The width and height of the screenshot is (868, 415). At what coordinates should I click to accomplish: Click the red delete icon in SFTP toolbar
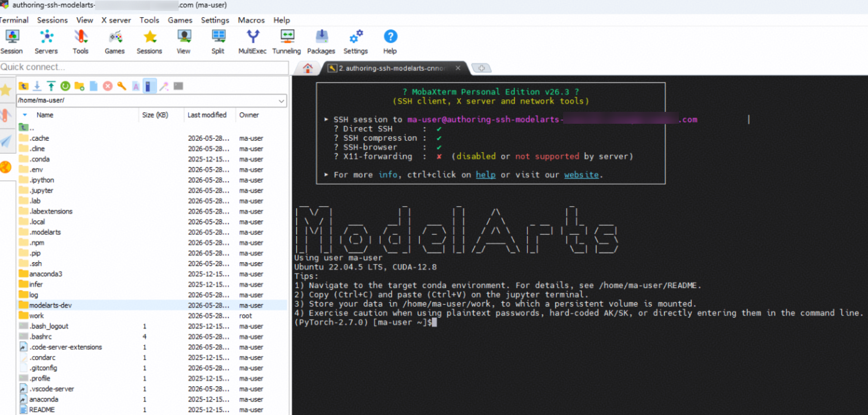coord(108,86)
